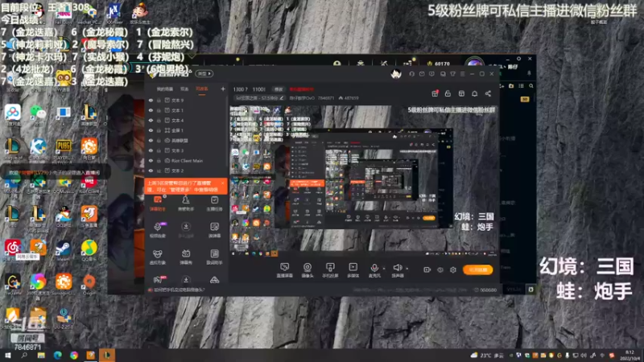Click the folder icon in League client sidebar
Viewport: 644px width, 362px height.
[511, 86]
